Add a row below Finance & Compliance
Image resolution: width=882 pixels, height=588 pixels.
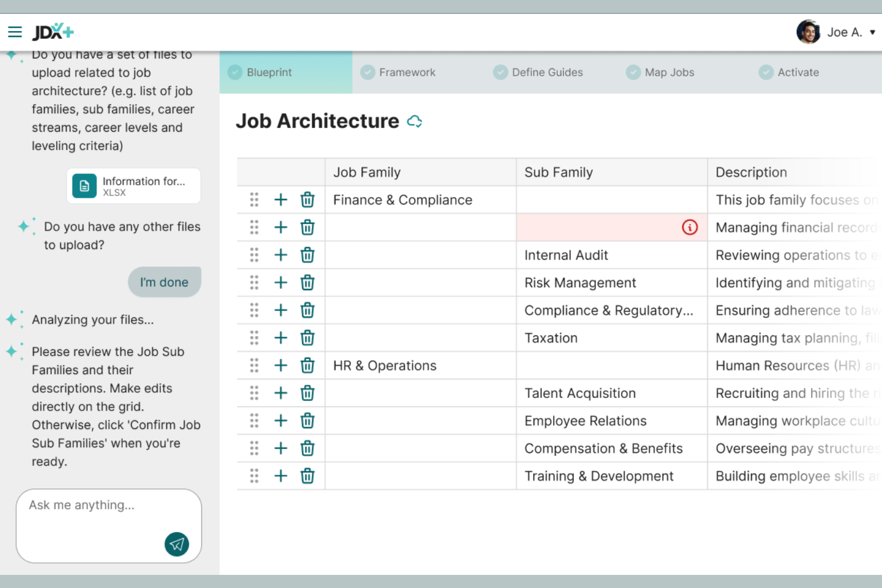point(281,200)
